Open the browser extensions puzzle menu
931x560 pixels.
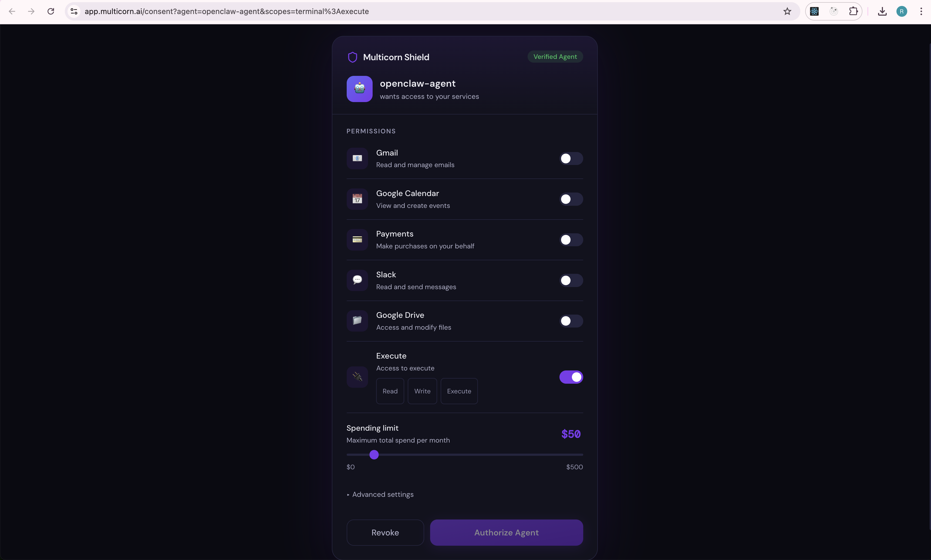[x=853, y=11]
